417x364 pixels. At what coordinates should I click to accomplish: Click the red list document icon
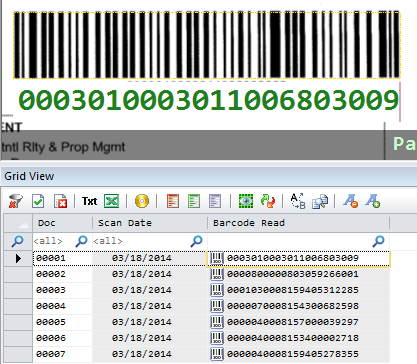(x=173, y=201)
